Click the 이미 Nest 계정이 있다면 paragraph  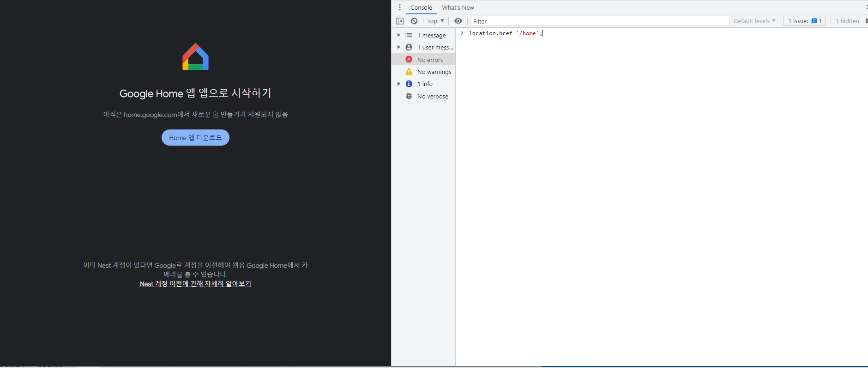coord(195,270)
